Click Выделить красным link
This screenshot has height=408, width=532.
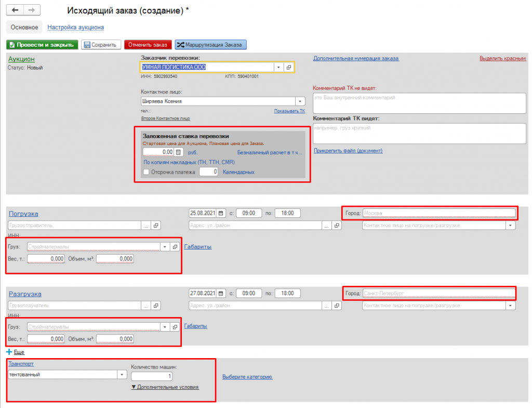point(502,58)
